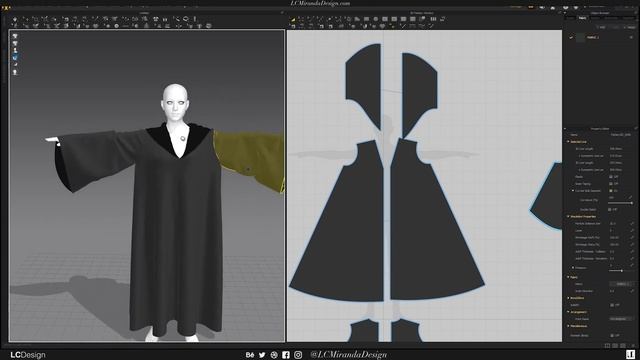Start simulation with the down-arrow Simulate icon

coord(15,19)
